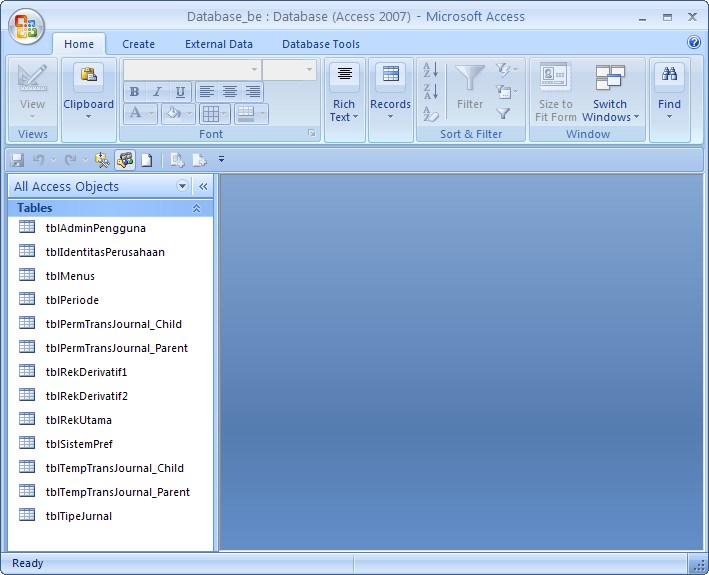Toggle Italic formatting
Viewport: 709px width, 575px height.
pyautogui.click(x=157, y=92)
